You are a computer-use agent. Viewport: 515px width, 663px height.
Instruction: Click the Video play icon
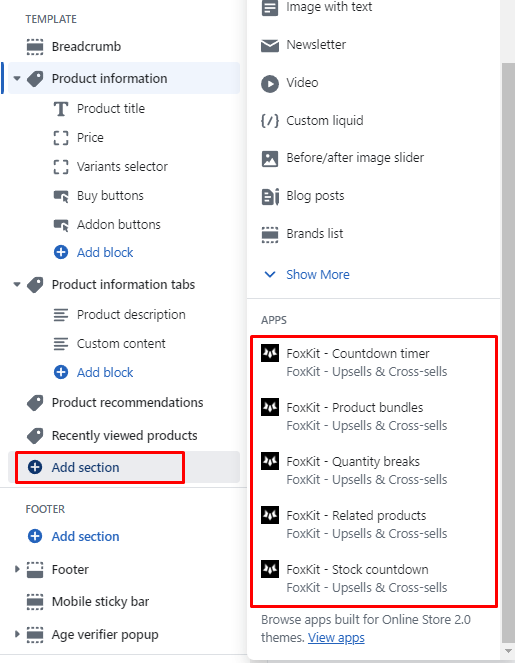point(270,83)
